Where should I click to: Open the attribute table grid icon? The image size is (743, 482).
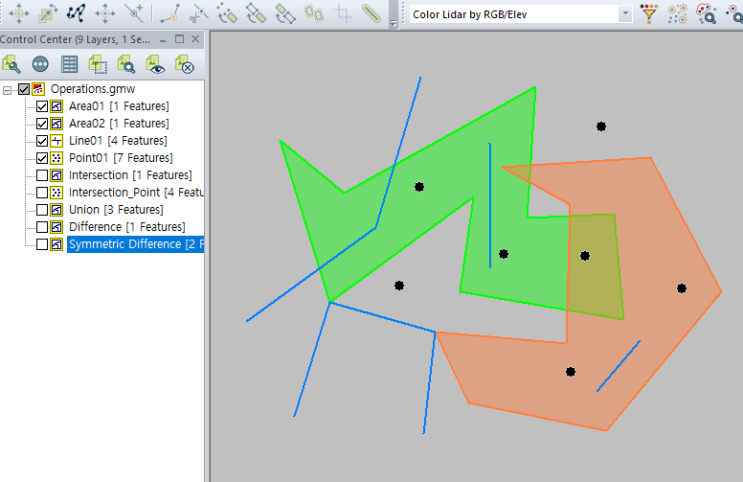[69, 64]
